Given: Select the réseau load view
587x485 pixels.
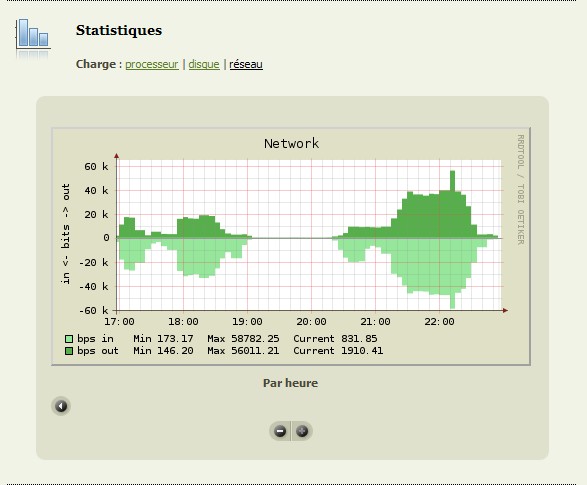Looking at the screenshot, I should point(246,64).
